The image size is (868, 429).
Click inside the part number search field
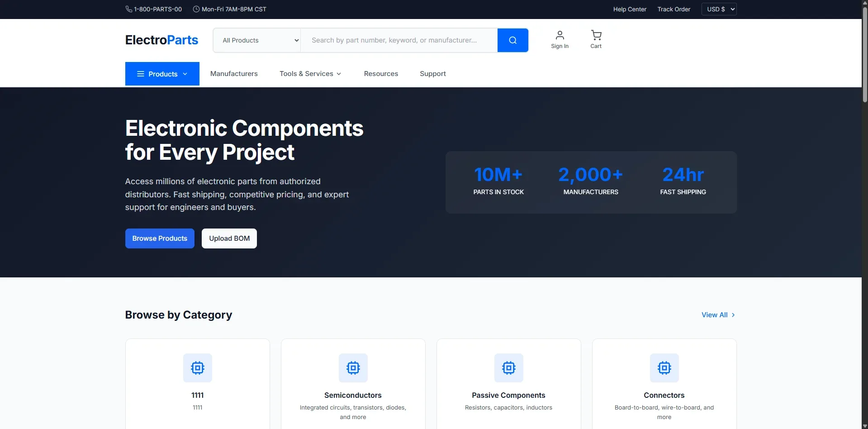(x=398, y=40)
